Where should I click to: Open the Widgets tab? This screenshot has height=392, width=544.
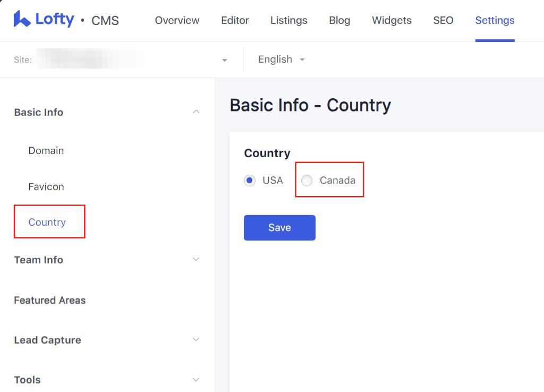click(x=392, y=21)
